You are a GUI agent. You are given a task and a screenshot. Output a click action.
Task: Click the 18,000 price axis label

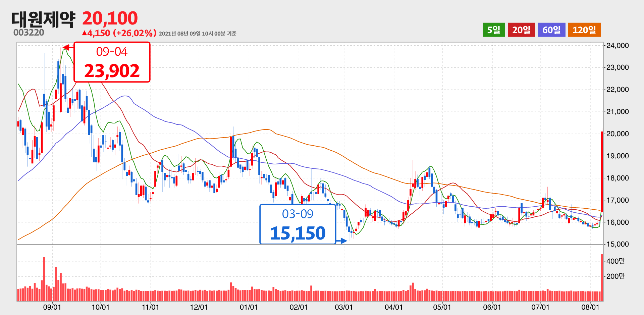click(x=618, y=178)
